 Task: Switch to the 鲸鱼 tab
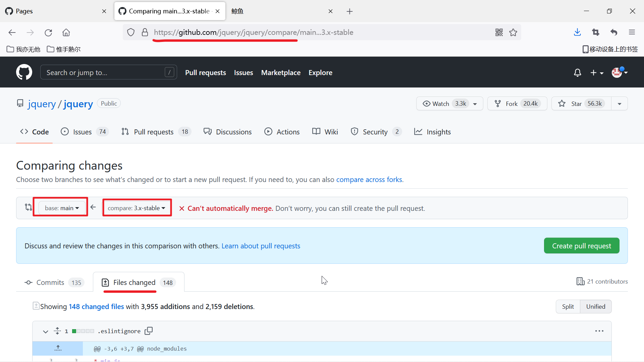pyautogui.click(x=282, y=11)
